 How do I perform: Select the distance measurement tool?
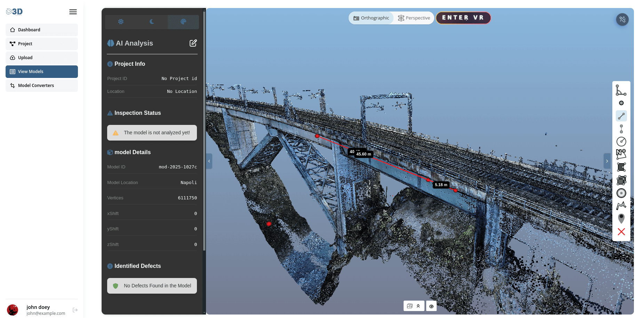[621, 116]
